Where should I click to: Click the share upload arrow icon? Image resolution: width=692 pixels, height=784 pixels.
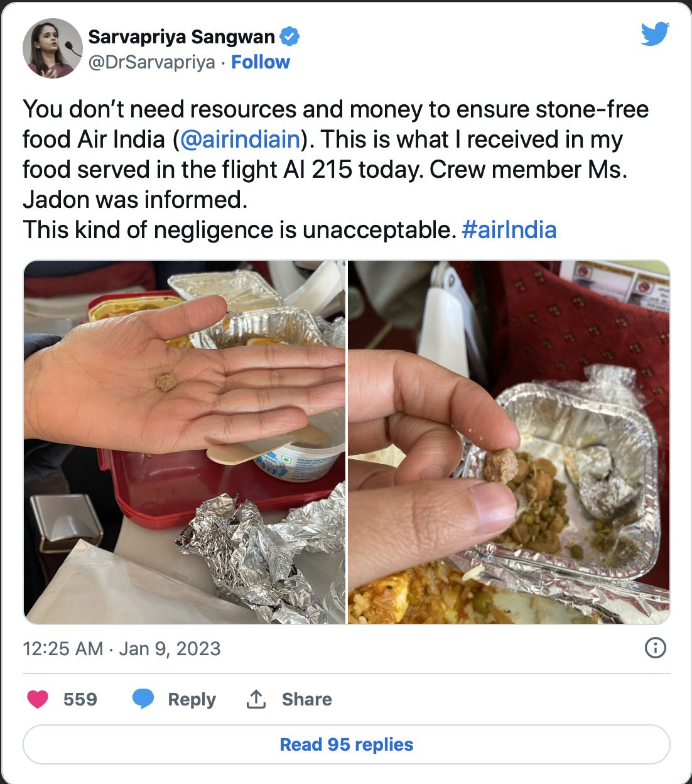[x=256, y=699]
